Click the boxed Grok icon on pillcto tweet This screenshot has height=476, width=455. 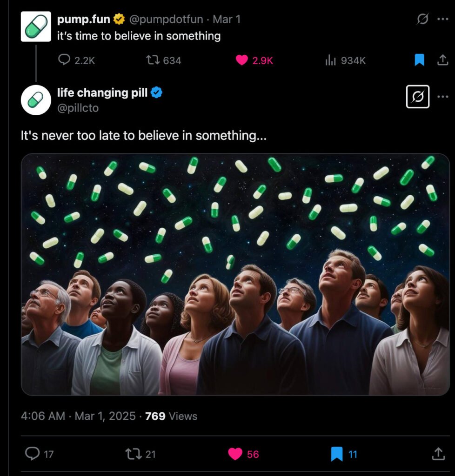[x=418, y=97]
